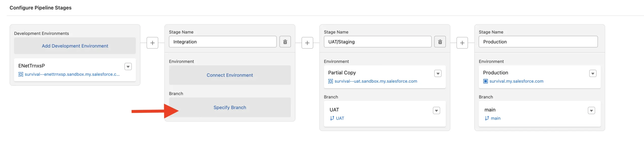Open dropdown for Partial Copy environment
The image size is (644, 144).
(x=438, y=73)
